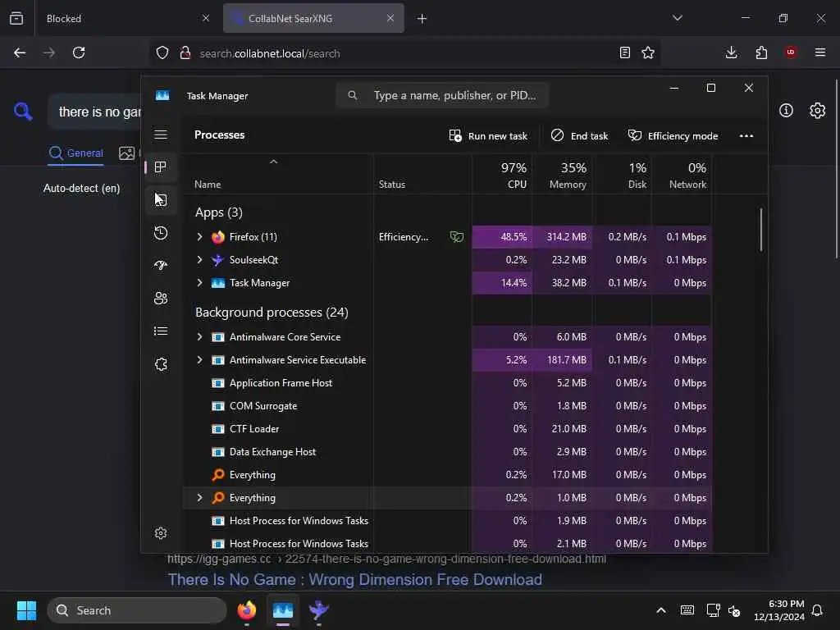
Task: Open Startup apps page in sidebar
Action: pos(161,266)
